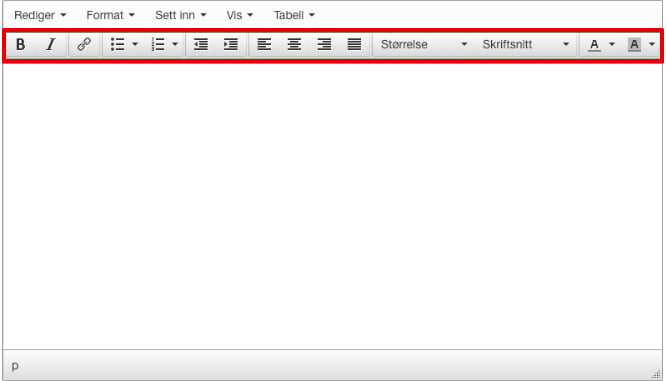Decrease indent of the paragraph
Image resolution: width=667 pixels, height=381 pixels.
[x=201, y=44]
